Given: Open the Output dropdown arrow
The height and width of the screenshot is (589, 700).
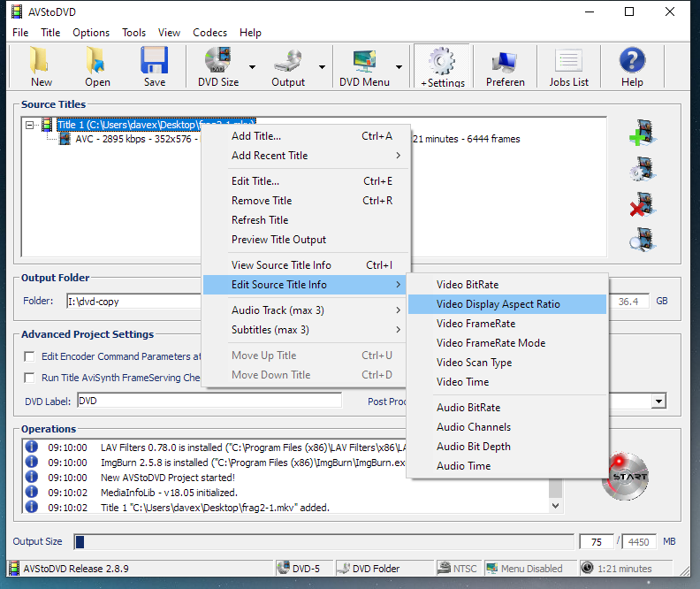Looking at the screenshot, I should point(322,67).
